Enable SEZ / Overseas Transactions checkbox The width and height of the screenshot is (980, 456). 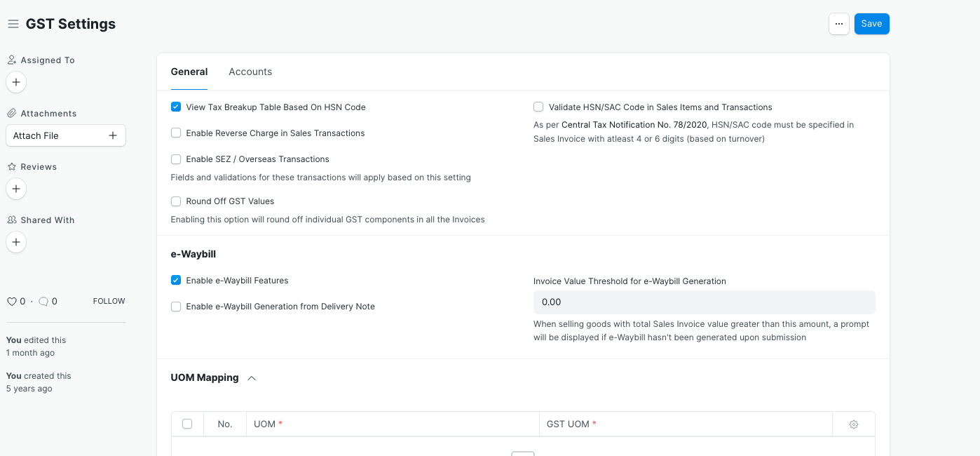(x=176, y=159)
